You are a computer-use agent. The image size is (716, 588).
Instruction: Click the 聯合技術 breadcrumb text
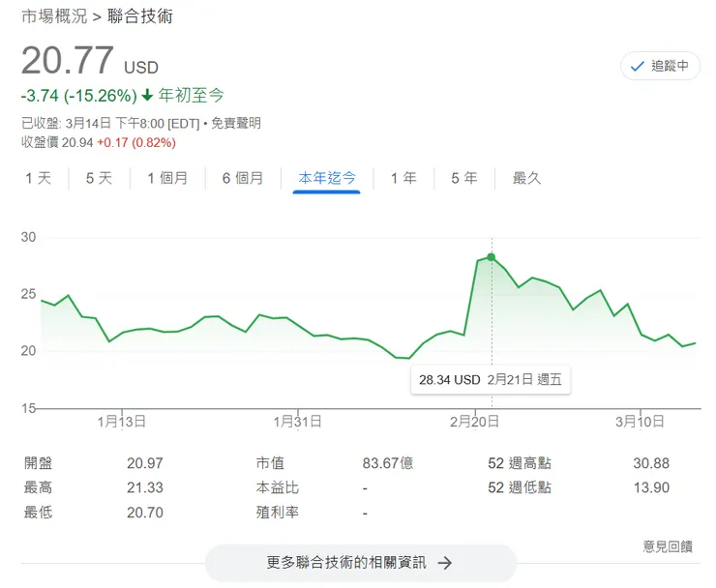coord(140,16)
